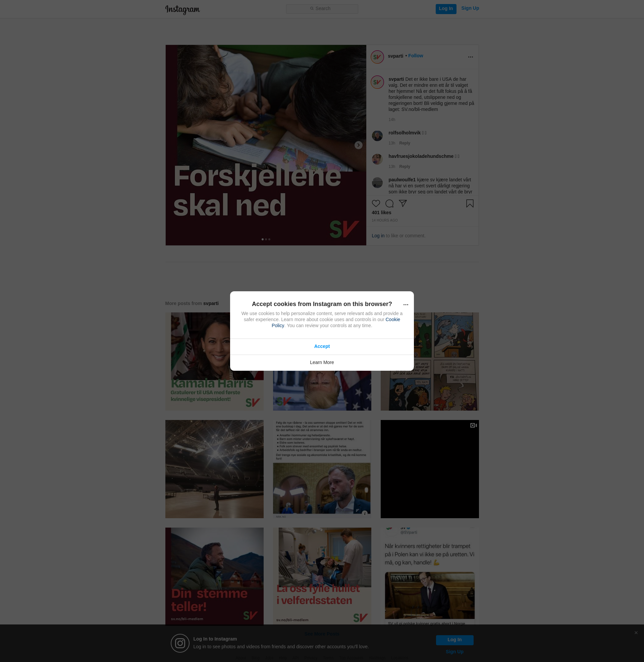Viewport: 644px width, 662px height.
Task: Click Learn More in cookie dialog
Action: pyautogui.click(x=322, y=363)
